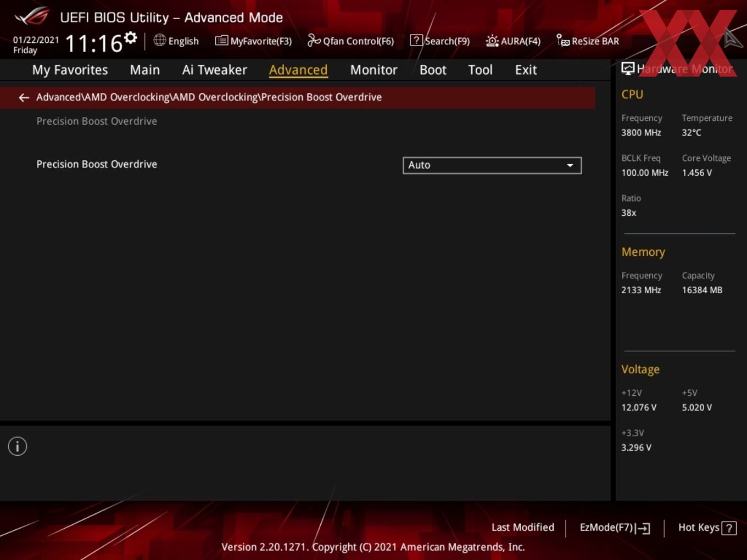
Task: Click Memory frequency value 2133 MHz
Action: [641, 290]
